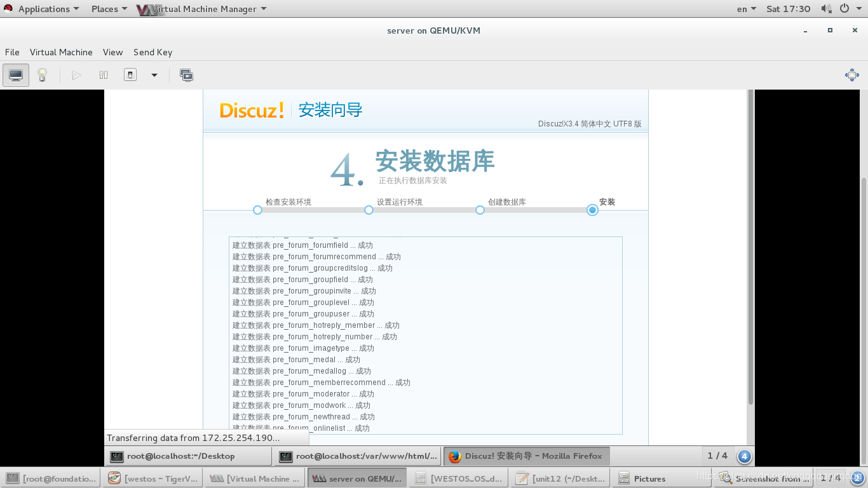Click the '安装数据库' heading

435,161
